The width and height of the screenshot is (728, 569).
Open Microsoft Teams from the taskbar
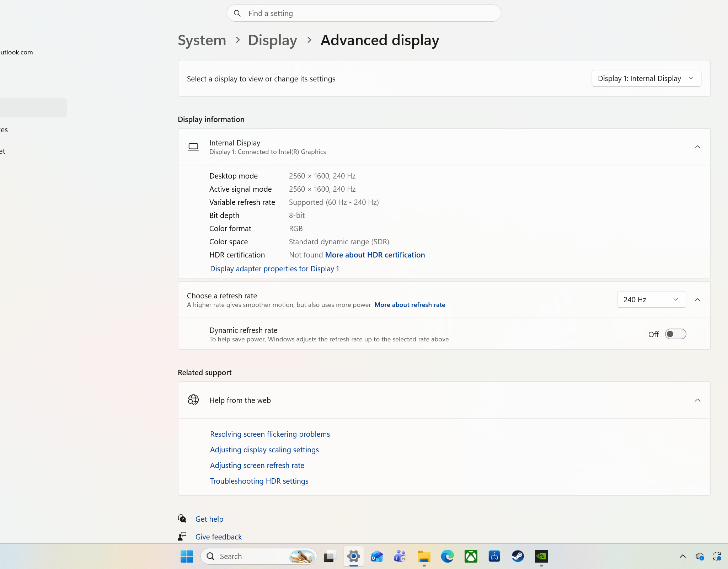400,556
